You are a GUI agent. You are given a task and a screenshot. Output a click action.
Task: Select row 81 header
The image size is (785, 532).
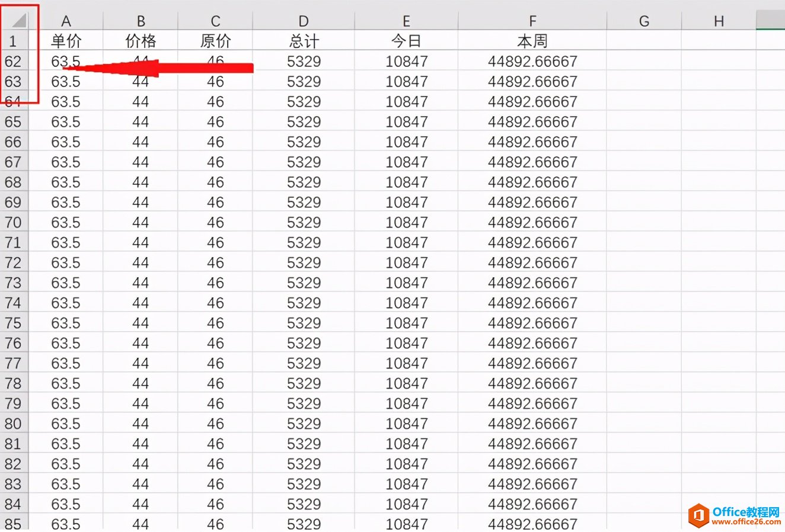[x=14, y=444]
